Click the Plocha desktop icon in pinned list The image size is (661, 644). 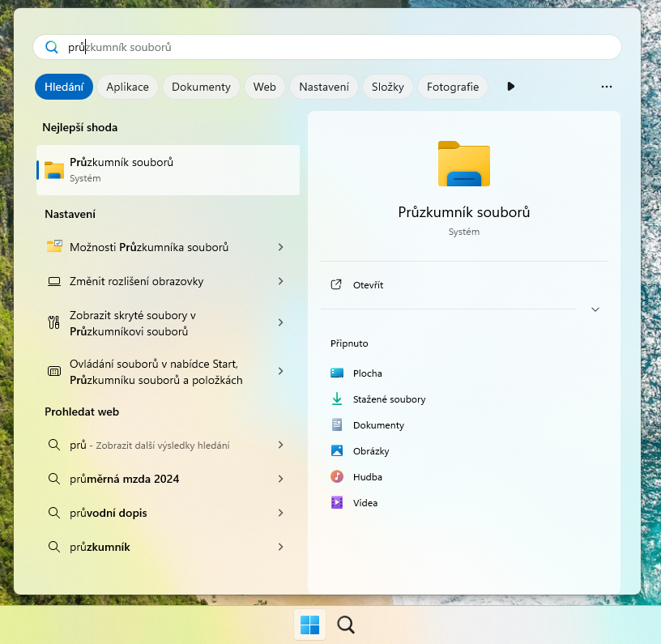point(337,373)
